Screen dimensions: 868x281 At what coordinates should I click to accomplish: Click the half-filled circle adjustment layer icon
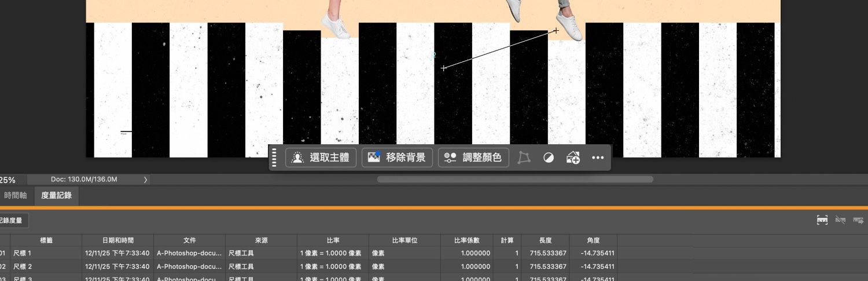click(x=549, y=158)
